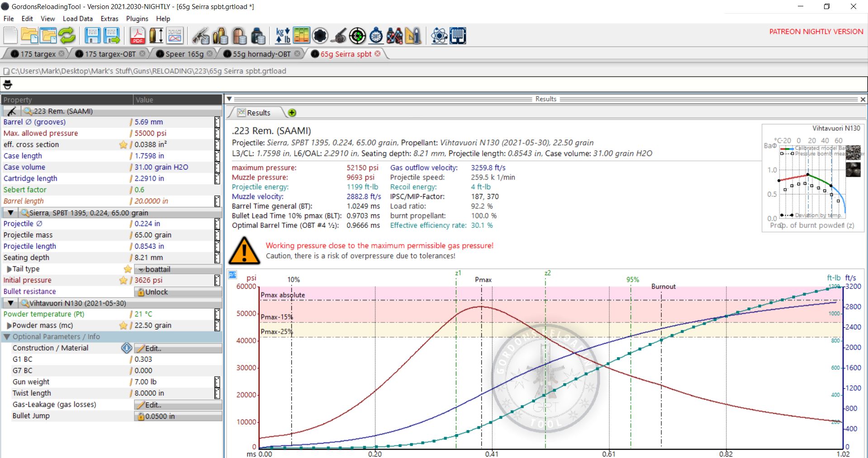Toggle the unit ruler for Powder temperature

pyautogui.click(x=217, y=314)
